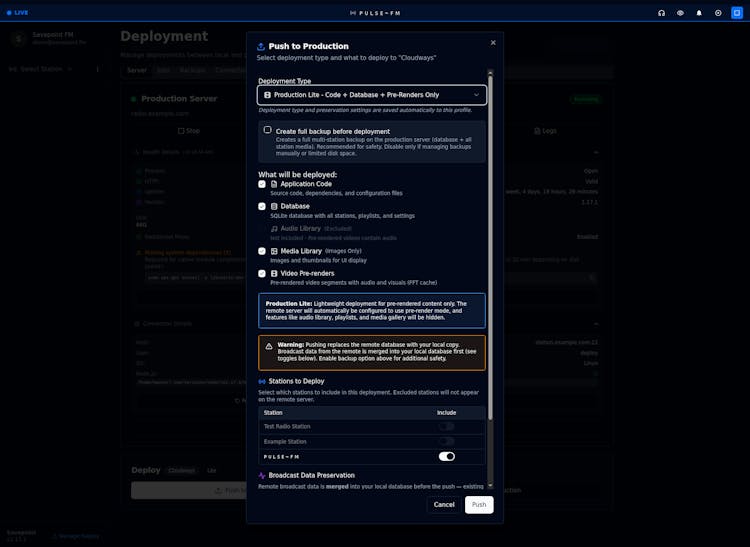Click the Stations to Deploy broadcast icon
The height and width of the screenshot is (547, 750).
coord(263,381)
